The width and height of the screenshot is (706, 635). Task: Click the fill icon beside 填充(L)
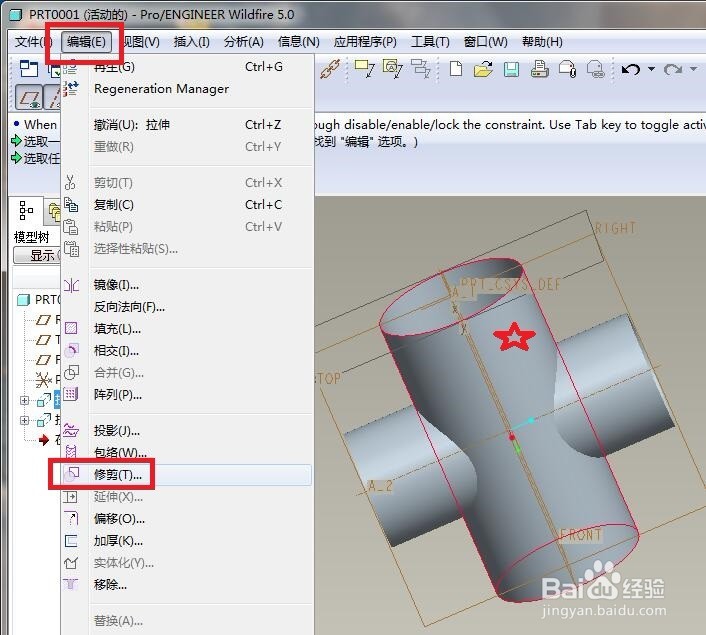71,328
